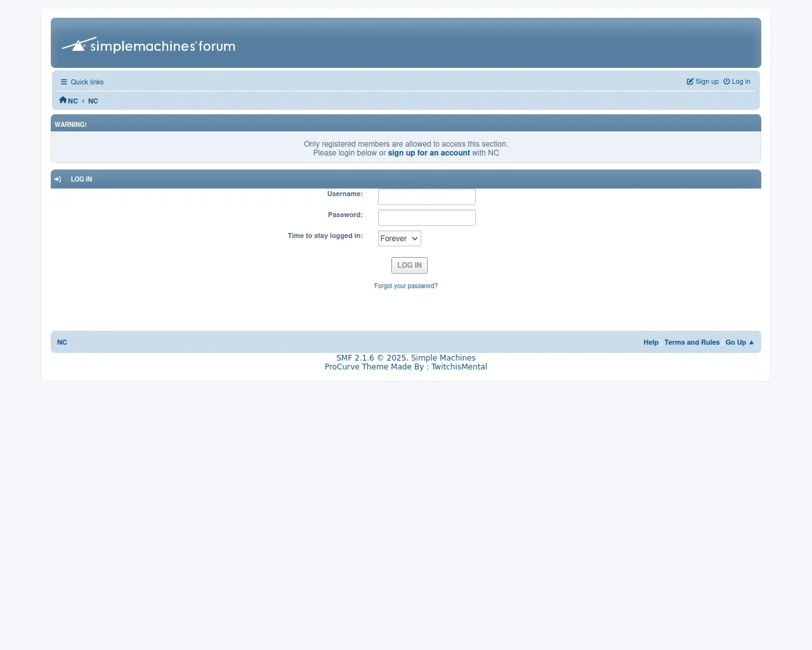
Task: Click the NC link in footer bar
Action: pos(62,342)
